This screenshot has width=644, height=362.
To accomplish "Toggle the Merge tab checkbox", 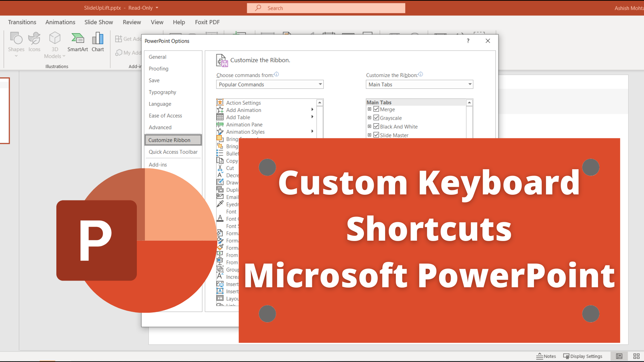I will tap(376, 109).
